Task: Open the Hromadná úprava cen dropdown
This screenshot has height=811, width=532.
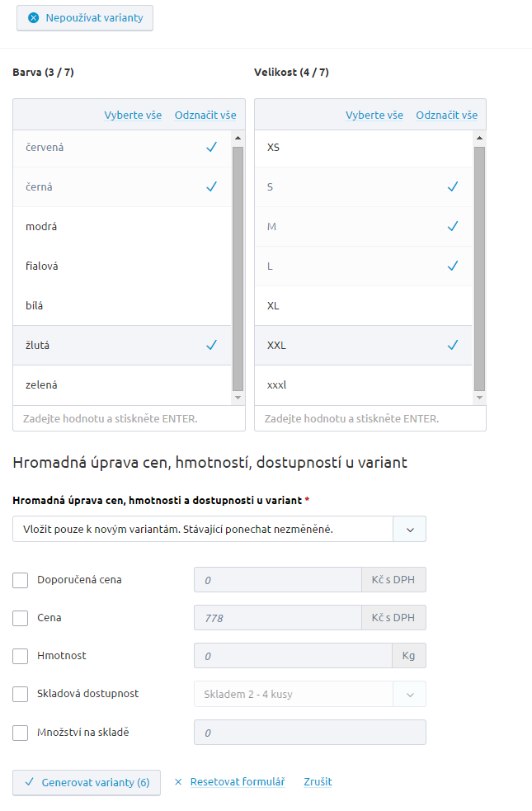Action: 219,529
